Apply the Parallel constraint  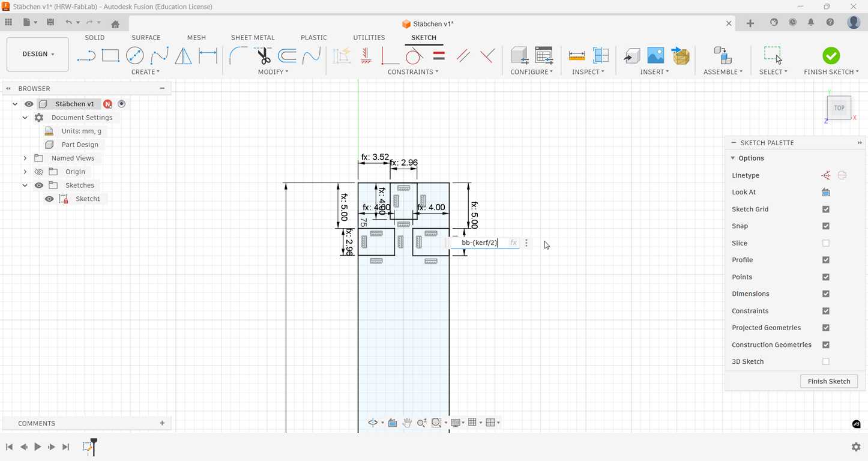(463, 56)
